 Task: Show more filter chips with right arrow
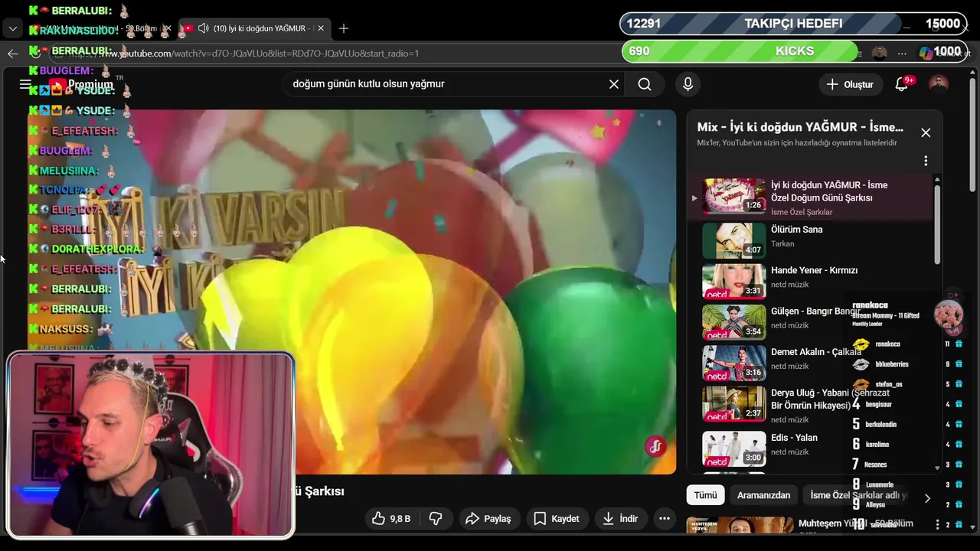click(927, 498)
